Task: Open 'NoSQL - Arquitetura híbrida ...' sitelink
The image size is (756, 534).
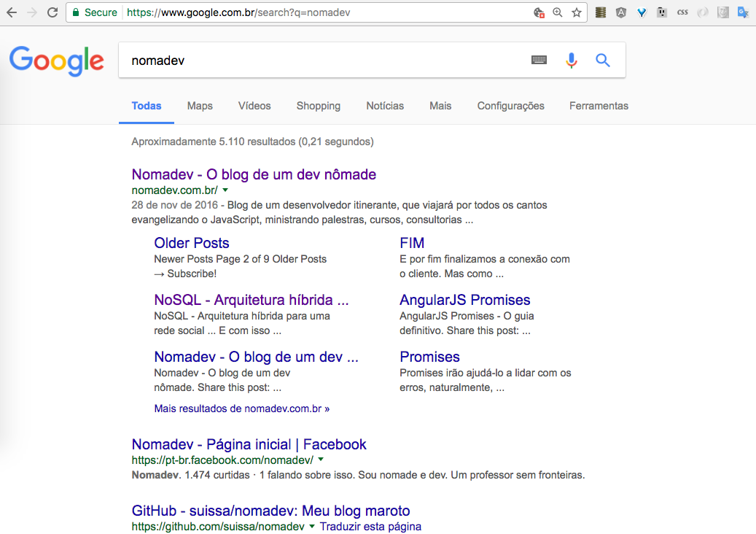Action: [252, 300]
